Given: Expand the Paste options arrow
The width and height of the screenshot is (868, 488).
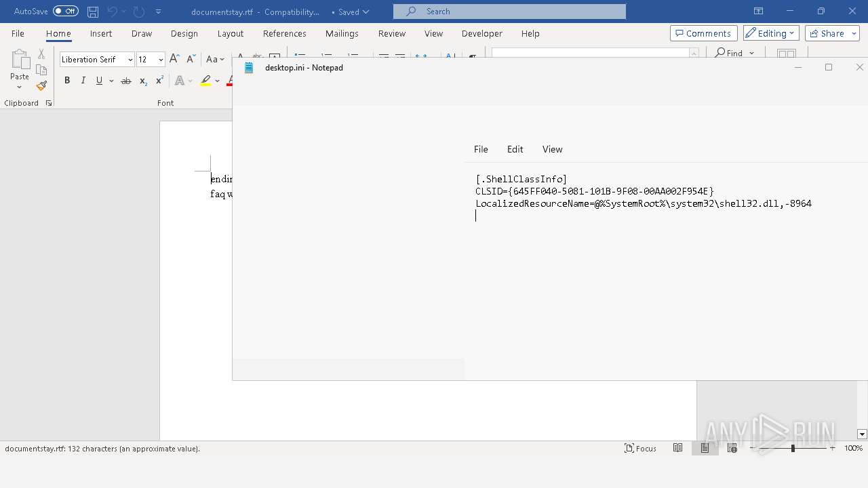Looking at the screenshot, I should pyautogui.click(x=19, y=86).
